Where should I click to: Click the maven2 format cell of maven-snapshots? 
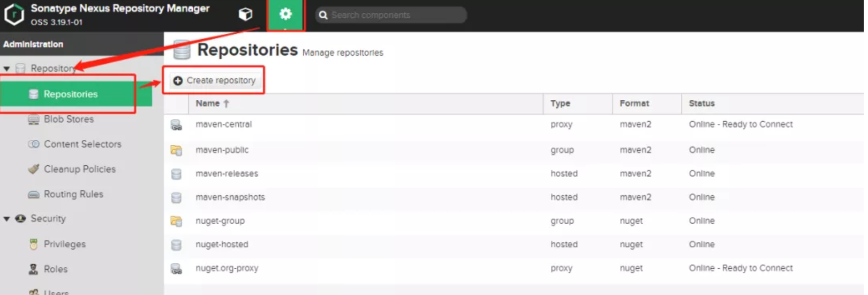[x=635, y=197]
